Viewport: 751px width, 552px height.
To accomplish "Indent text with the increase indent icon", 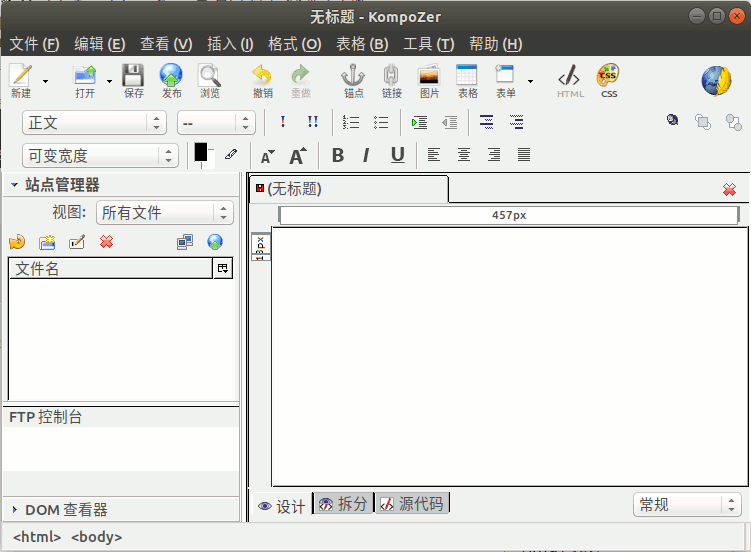I will click(419, 122).
